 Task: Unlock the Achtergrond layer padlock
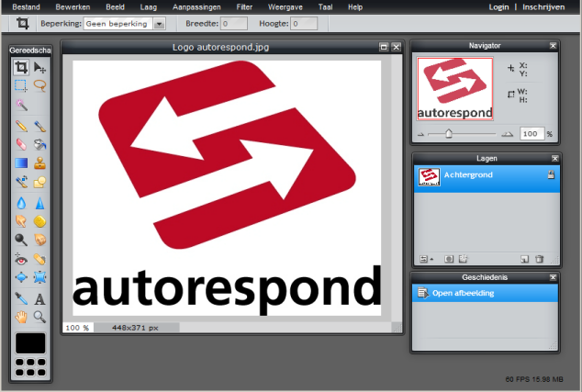point(551,174)
